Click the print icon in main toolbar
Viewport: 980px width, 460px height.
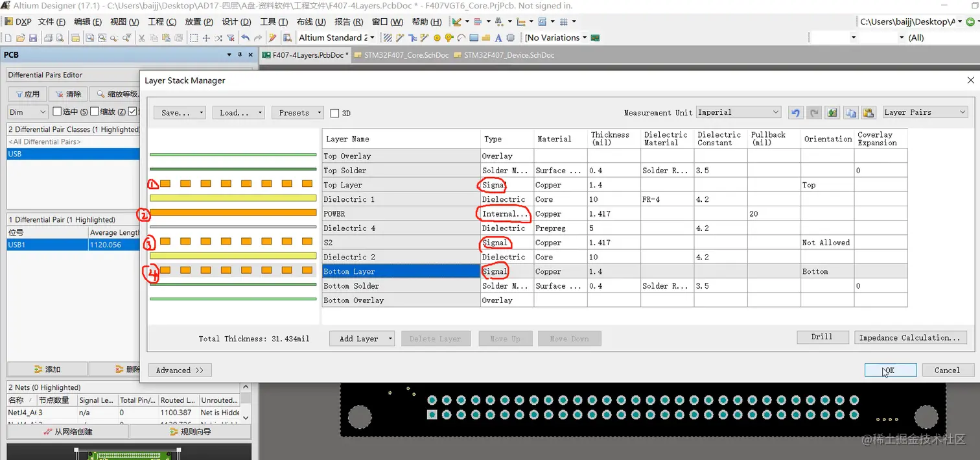pos(48,38)
